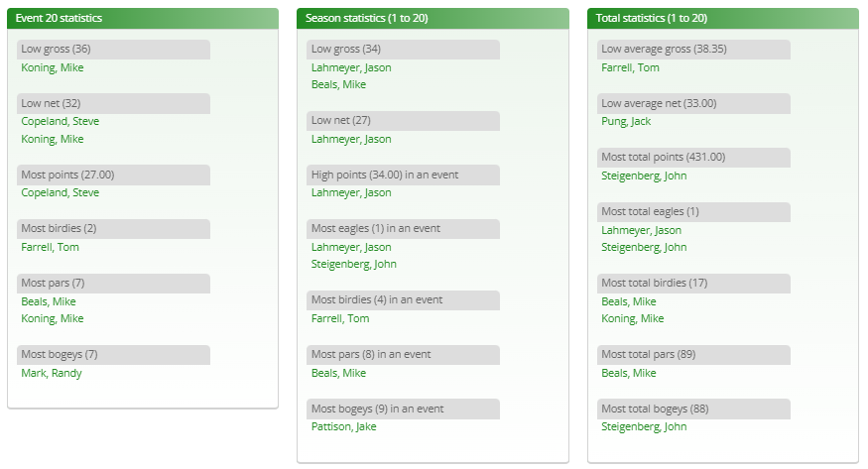Open Beals, Mike under Most total pars (89)

click(x=628, y=373)
